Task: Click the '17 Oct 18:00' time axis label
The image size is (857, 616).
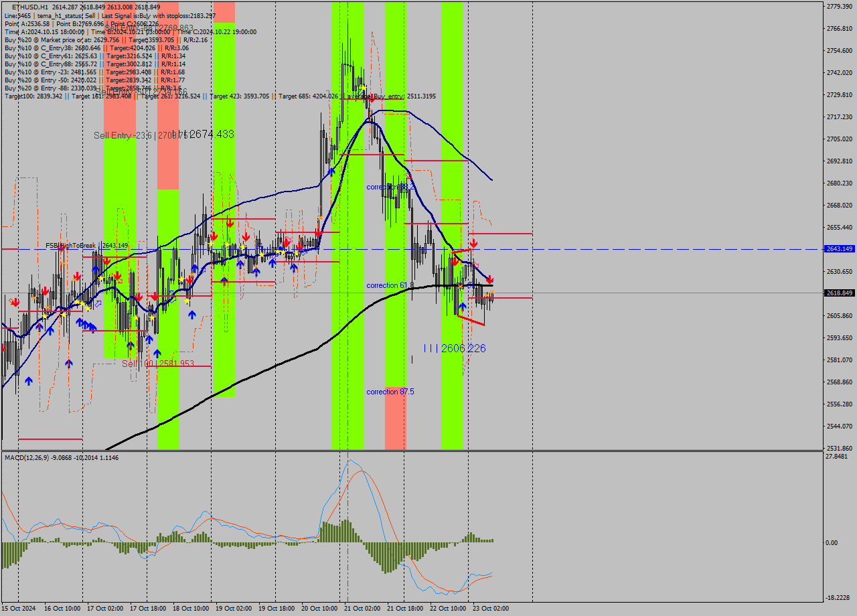Action: [148, 609]
